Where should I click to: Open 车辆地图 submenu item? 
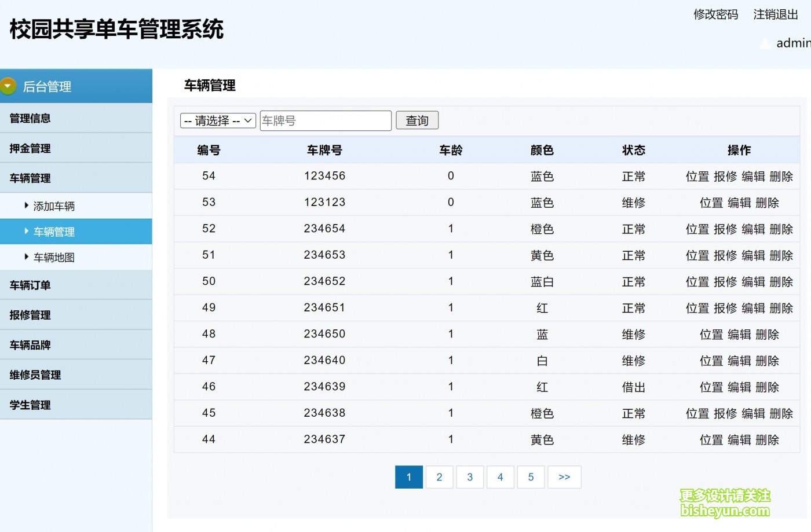[54, 258]
